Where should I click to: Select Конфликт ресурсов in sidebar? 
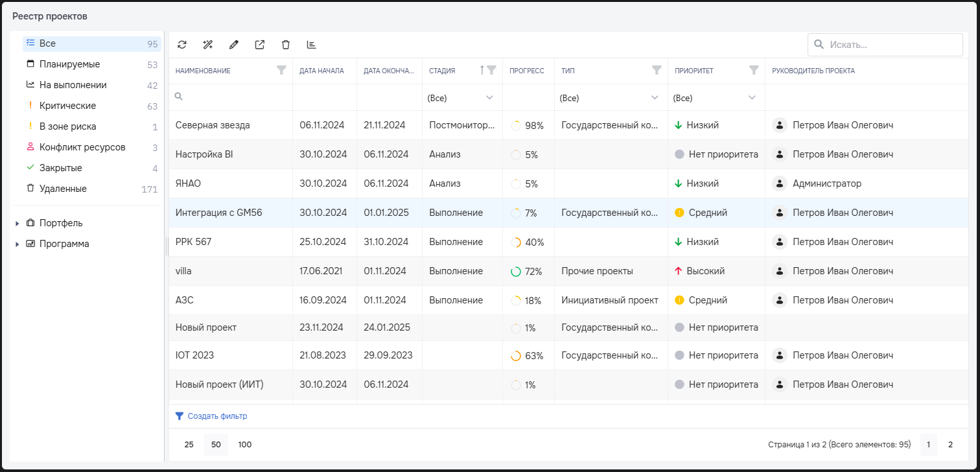tap(92, 147)
